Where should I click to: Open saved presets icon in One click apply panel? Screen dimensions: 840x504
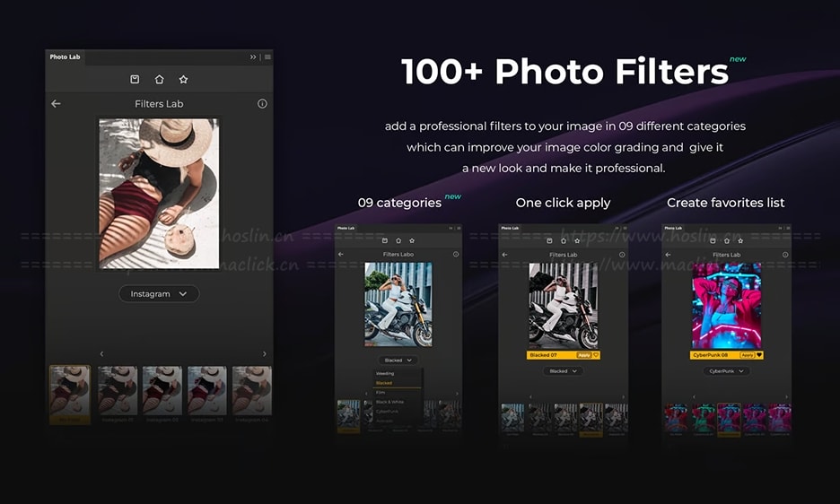pyautogui.click(x=549, y=240)
